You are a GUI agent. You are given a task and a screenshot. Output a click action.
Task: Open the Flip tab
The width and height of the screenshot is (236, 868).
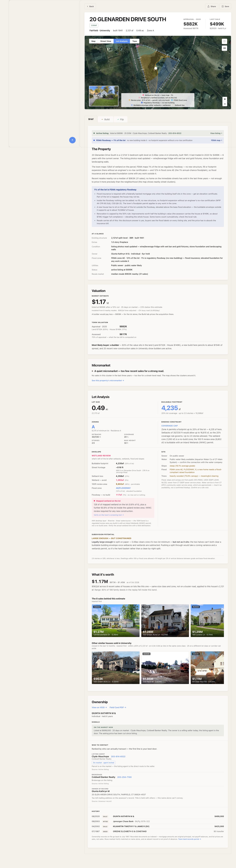120,119
